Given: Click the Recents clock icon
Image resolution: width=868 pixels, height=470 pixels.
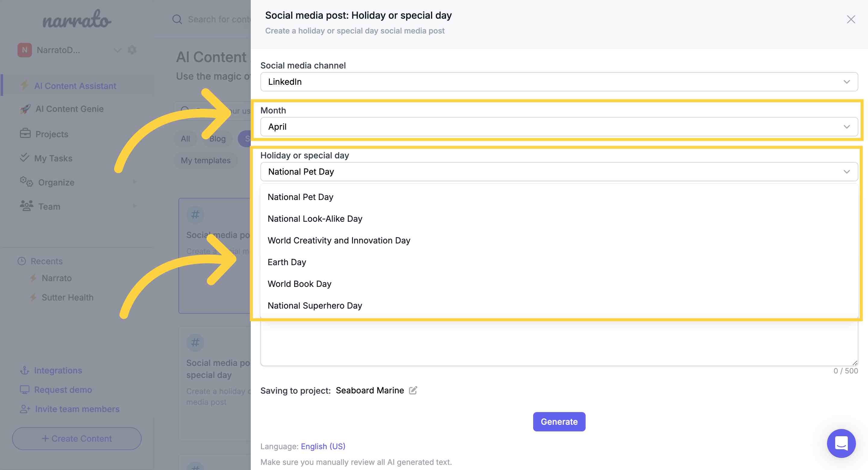Looking at the screenshot, I should pyautogui.click(x=22, y=261).
